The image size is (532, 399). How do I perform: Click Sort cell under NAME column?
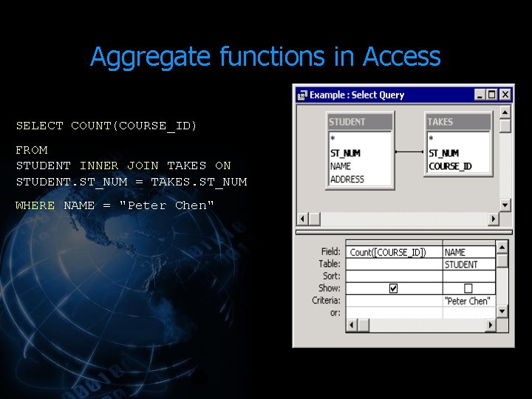pyautogui.click(x=469, y=276)
